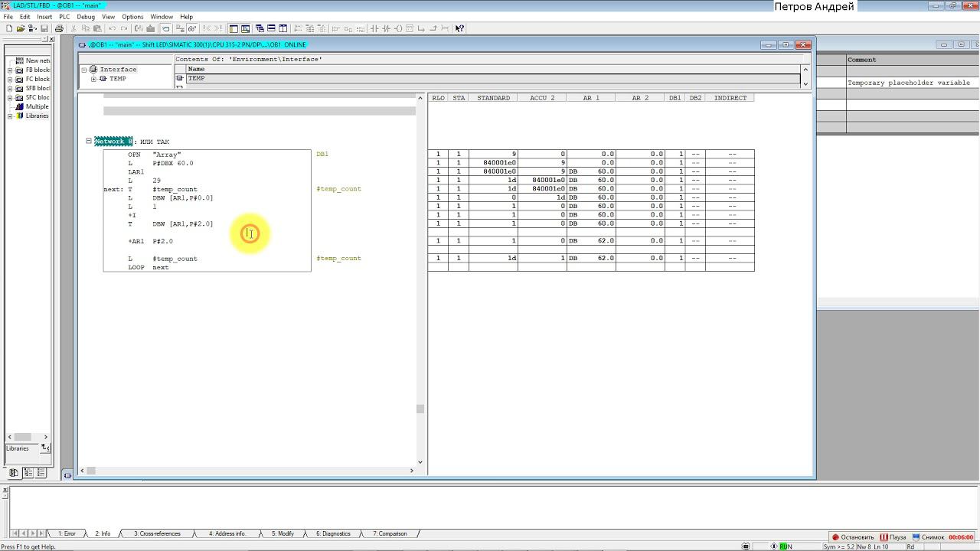Screen dimensions: 980x551
Task: Open the Edit menu
Action: coord(25,16)
